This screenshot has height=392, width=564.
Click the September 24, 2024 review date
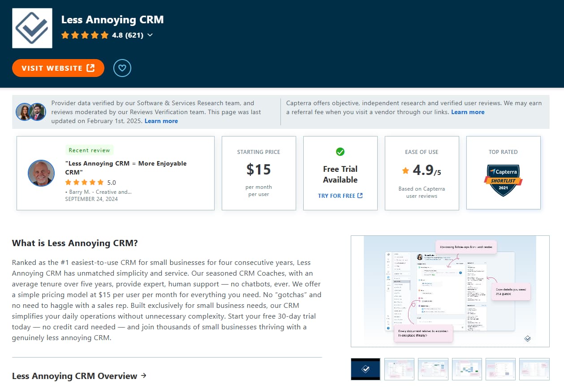click(x=91, y=199)
